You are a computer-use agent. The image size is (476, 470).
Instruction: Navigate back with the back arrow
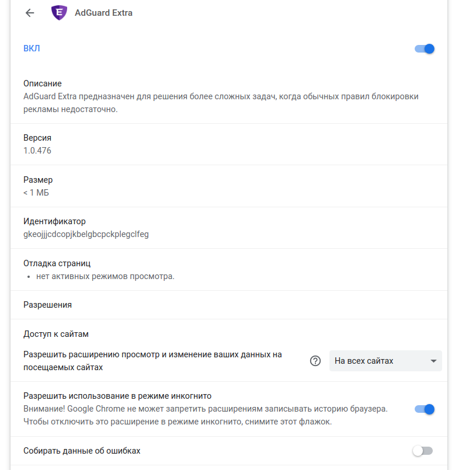(x=29, y=12)
